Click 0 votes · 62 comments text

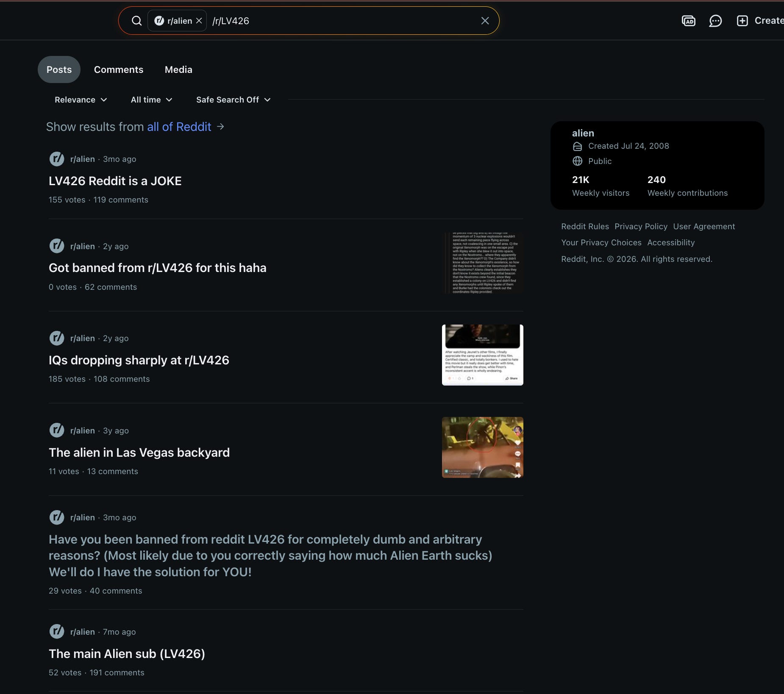tap(93, 287)
